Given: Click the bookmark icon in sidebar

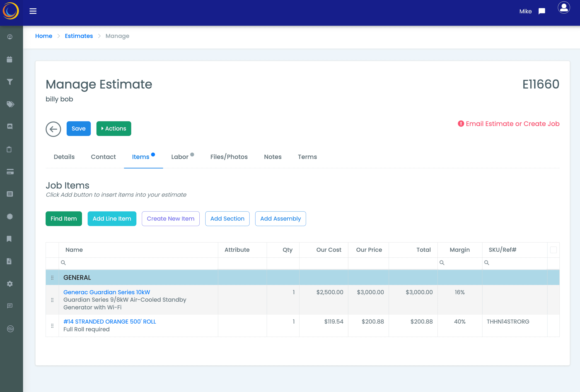Looking at the screenshot, I should tap(9, 239).
